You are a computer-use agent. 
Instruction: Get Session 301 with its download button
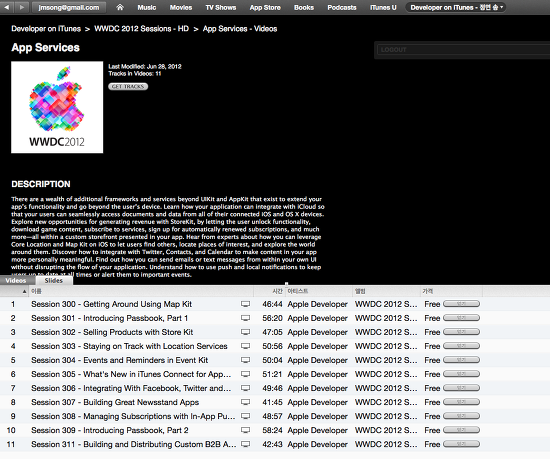click(x=461, y=318)
